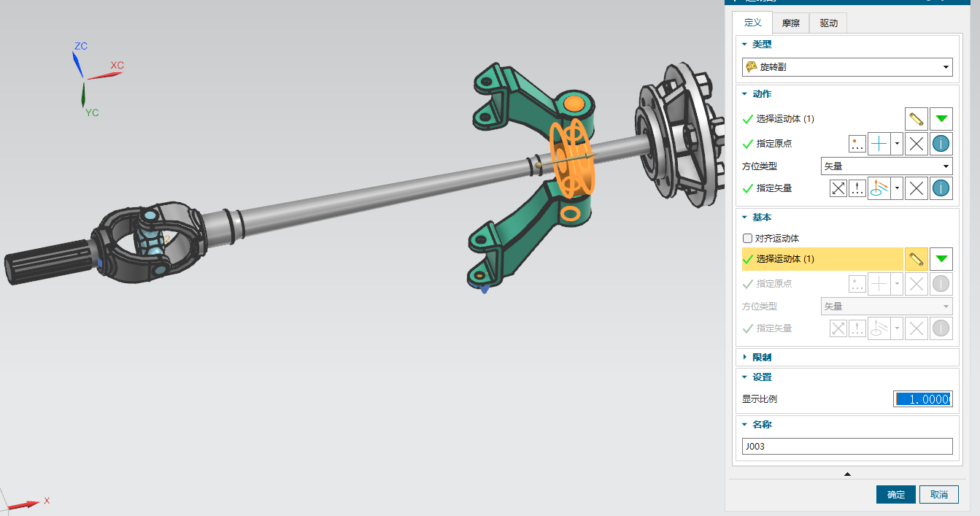Switch to the 驱动 tab

(828, 23)
